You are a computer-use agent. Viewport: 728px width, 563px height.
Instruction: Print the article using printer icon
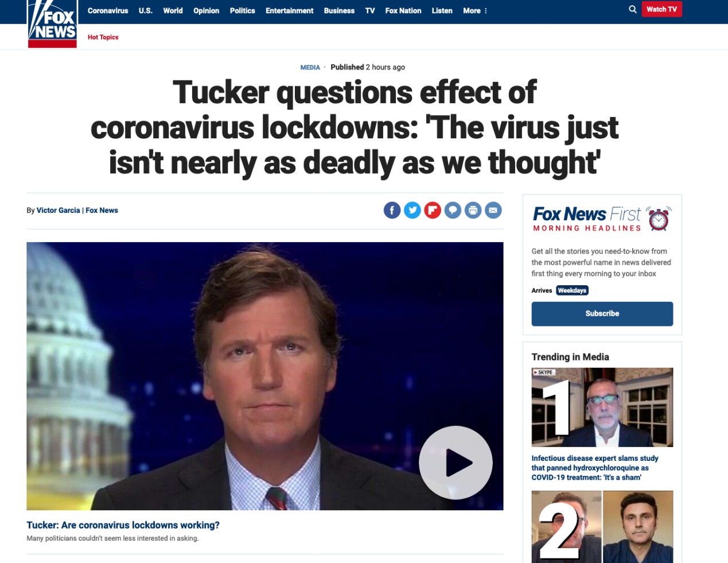point(473,211)
